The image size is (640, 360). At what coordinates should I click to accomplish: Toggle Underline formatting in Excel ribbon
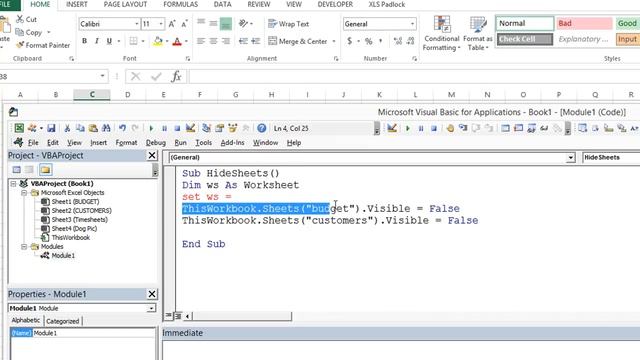point(109,41)
